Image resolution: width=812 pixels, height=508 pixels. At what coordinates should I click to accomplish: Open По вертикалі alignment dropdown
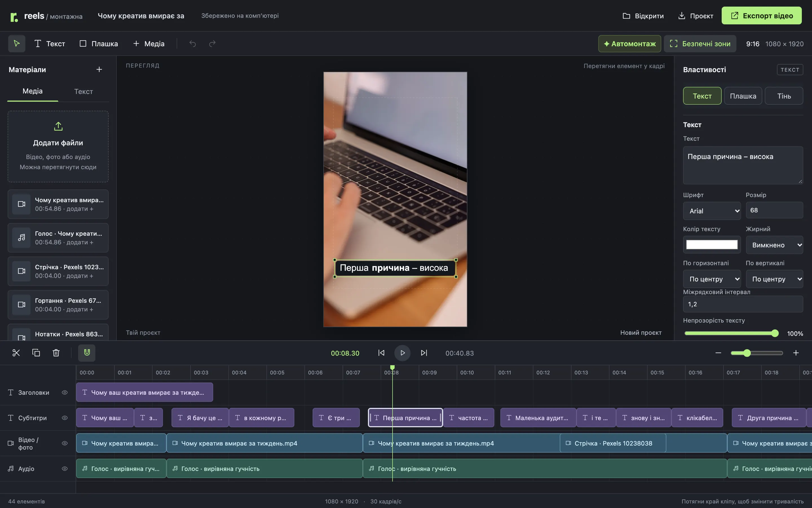pyautogui.click(x=775, y=279)
